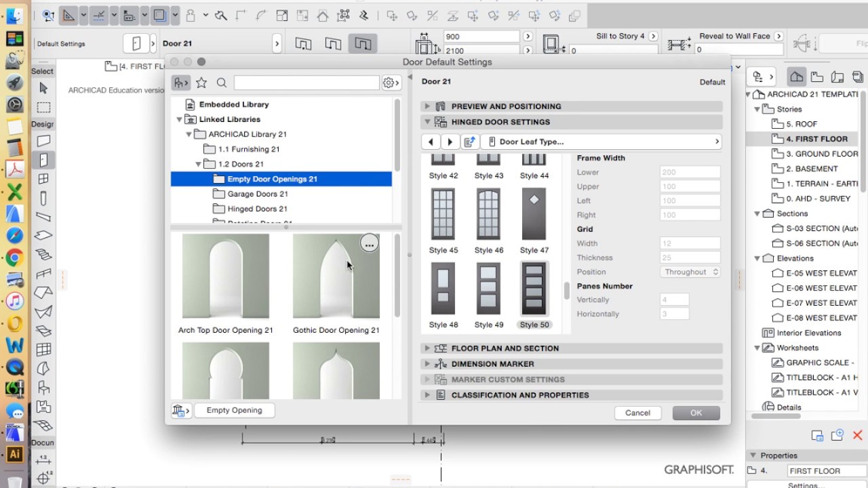Click the Style 50 scrollbar thumb
This screenshot has width=868, height=488.
pyautogui.click(x=567, y=291)
